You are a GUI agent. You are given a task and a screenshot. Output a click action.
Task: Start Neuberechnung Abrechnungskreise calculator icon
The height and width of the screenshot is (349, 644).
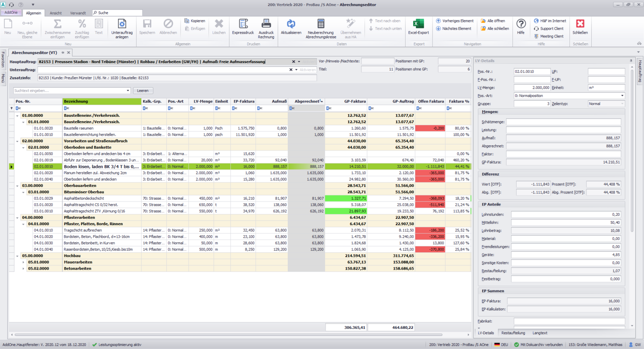point(320,24)
